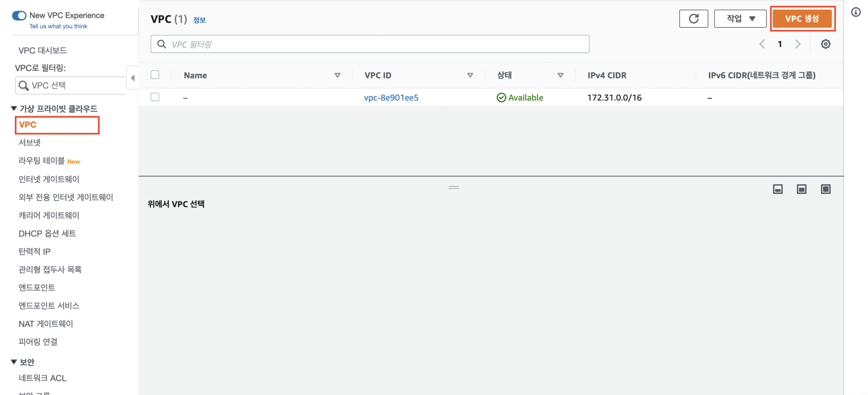Check the select-all checkbox in table header

point(155,74)
